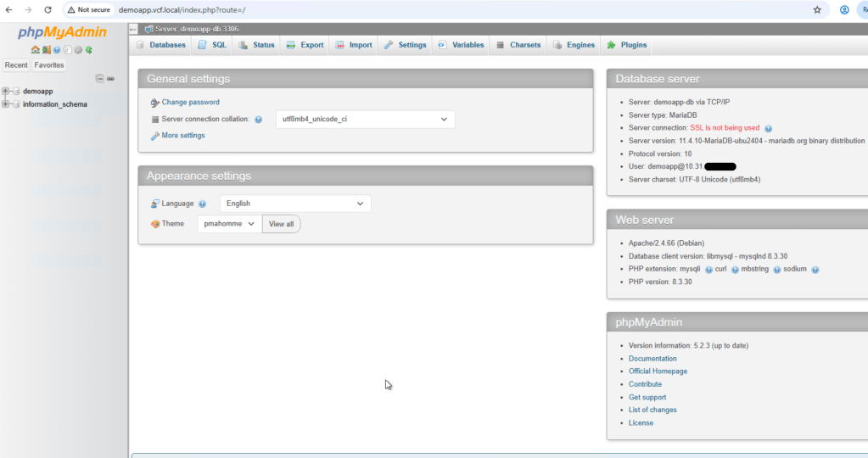Open server connection collation dropdown

[365, 120]
